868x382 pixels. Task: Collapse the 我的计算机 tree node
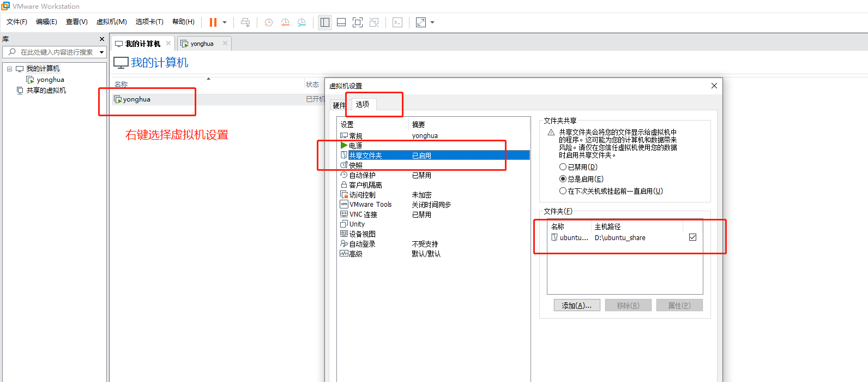[9, 69]
